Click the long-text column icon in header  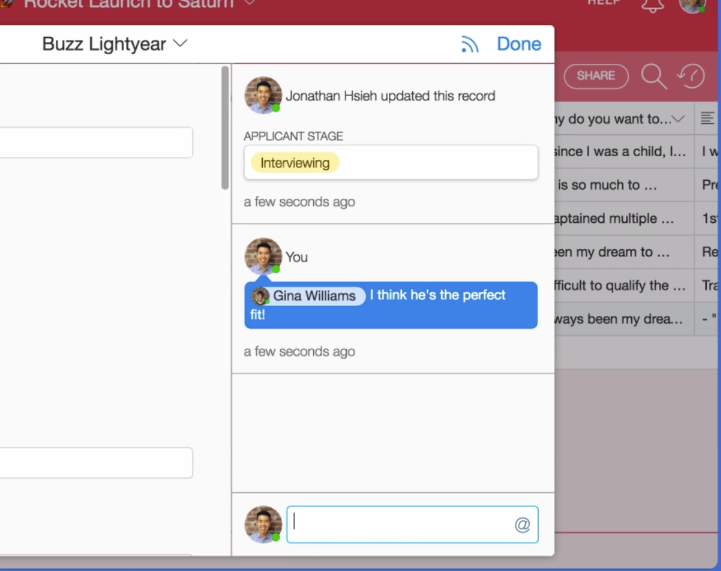point(708,118)
